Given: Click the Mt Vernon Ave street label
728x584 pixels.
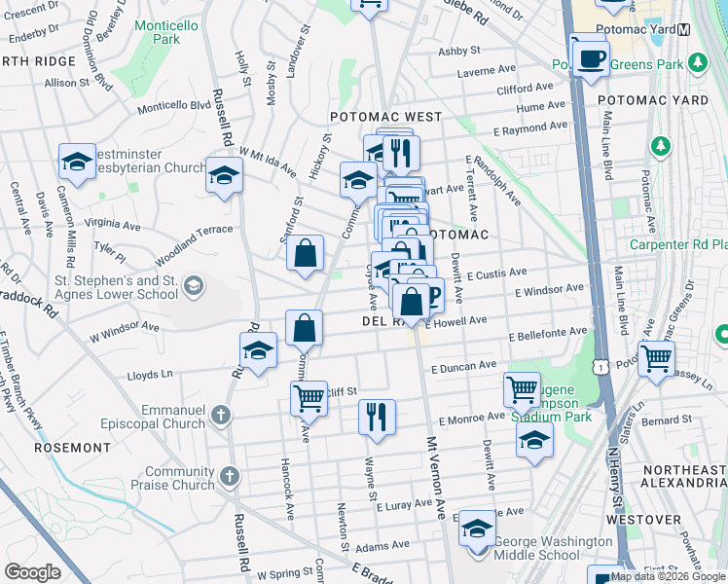Looking at the screenshot, I should (x=436, y=478).
